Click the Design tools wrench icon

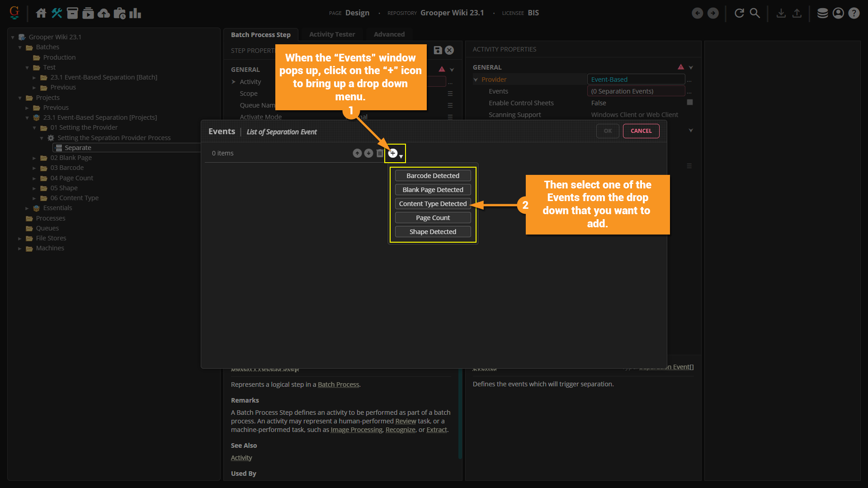(57, 13)
